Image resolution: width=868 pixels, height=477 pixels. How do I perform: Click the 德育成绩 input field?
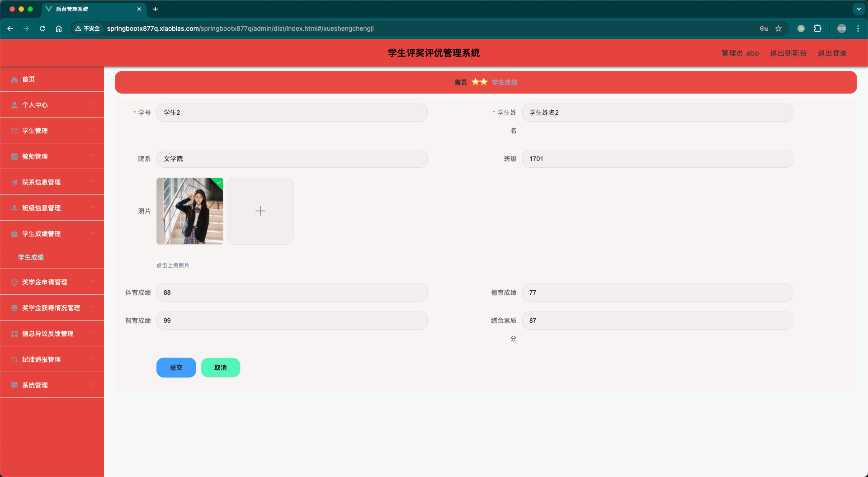[658, 293]
